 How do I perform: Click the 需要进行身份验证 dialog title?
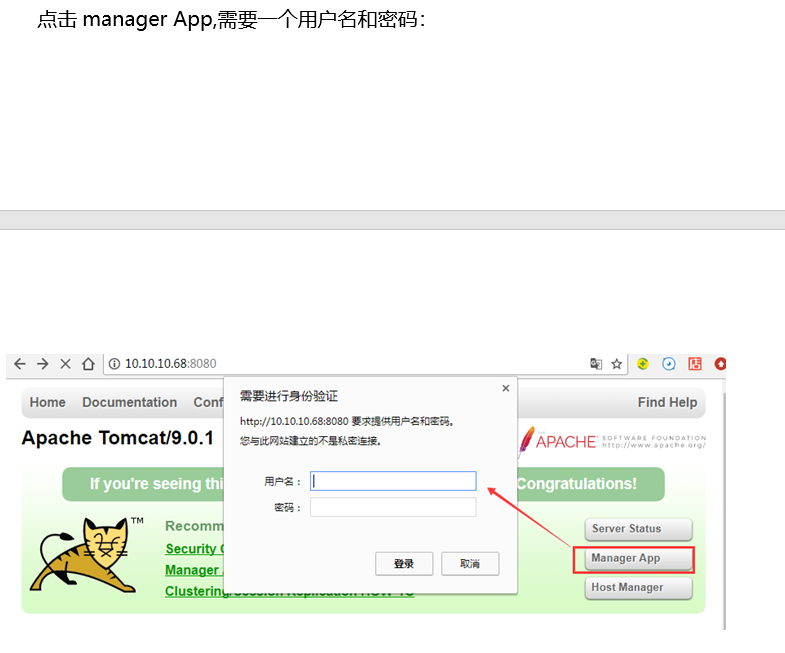pos(289,396)
